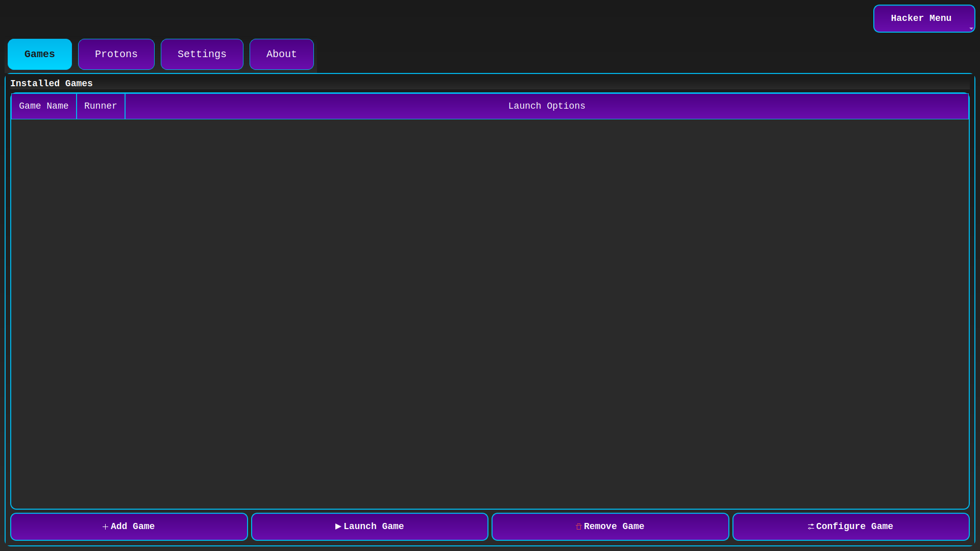Click the Installed Games heading
The height and width of the screenshot is (551, 980).
(x=52, y=84)
